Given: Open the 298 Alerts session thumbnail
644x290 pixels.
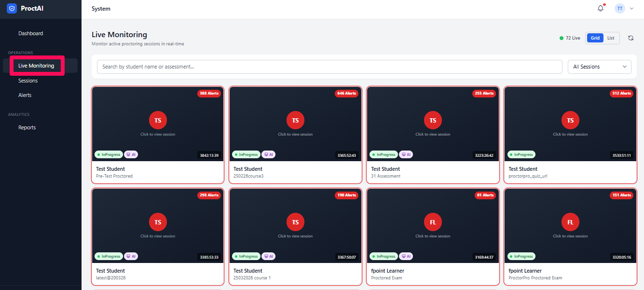Looking at the screenshot, I should pos(158,226).
